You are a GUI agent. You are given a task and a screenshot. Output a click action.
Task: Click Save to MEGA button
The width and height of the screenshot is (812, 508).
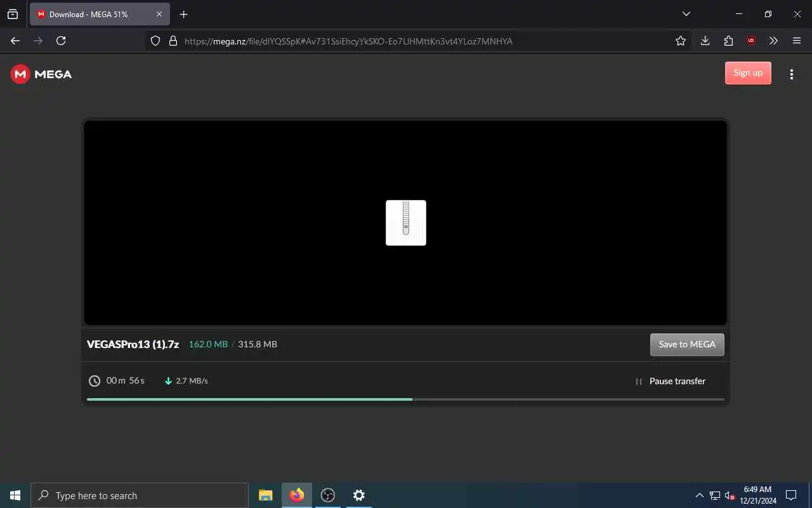point(687,344)
